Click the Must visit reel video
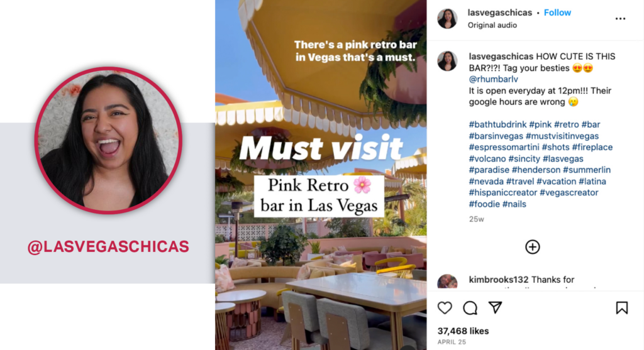Screen dimensions: 644x350 point(321,175)
